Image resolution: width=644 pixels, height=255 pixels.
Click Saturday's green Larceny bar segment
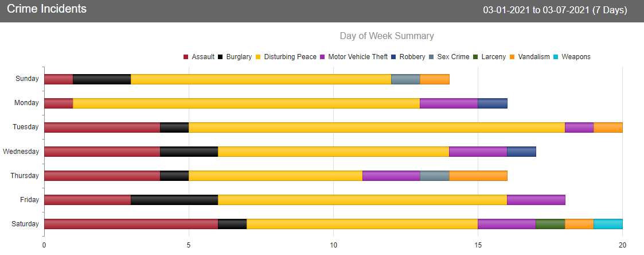point(550,224)
